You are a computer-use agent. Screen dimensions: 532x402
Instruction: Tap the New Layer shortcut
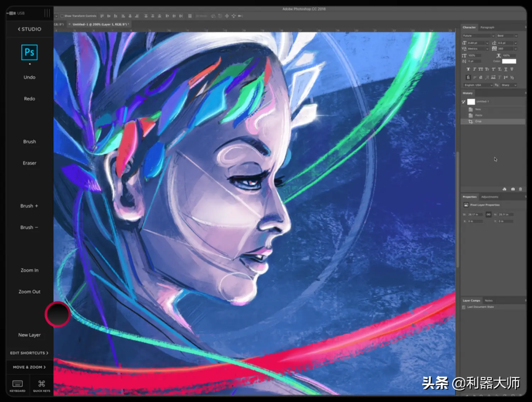coord(29,335)
